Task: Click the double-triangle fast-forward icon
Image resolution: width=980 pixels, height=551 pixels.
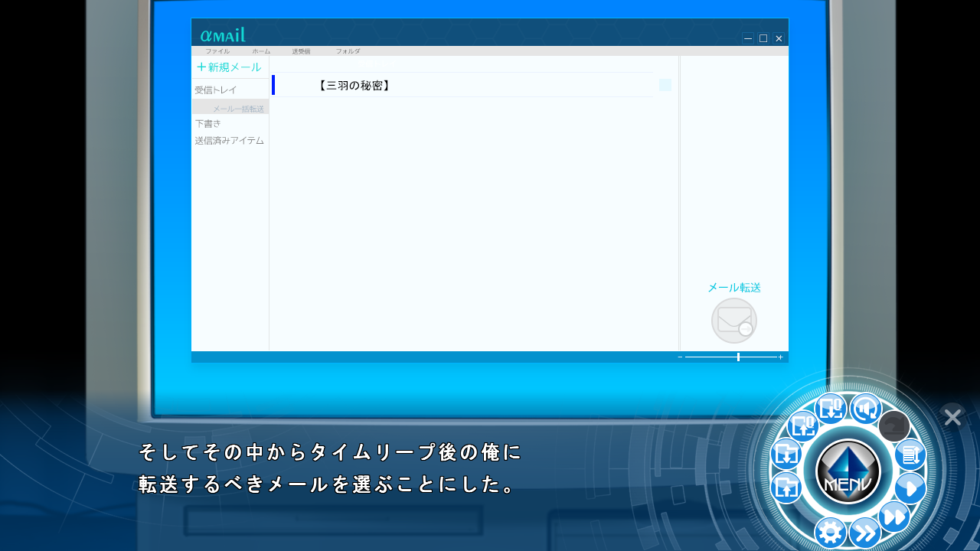Action: [x=893, y=517]
